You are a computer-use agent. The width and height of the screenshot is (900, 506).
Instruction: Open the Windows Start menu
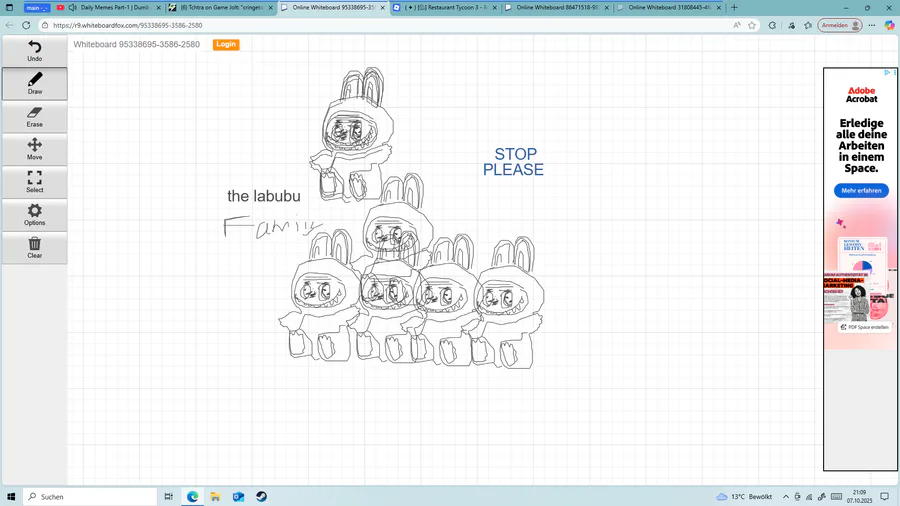coord(11,497)
